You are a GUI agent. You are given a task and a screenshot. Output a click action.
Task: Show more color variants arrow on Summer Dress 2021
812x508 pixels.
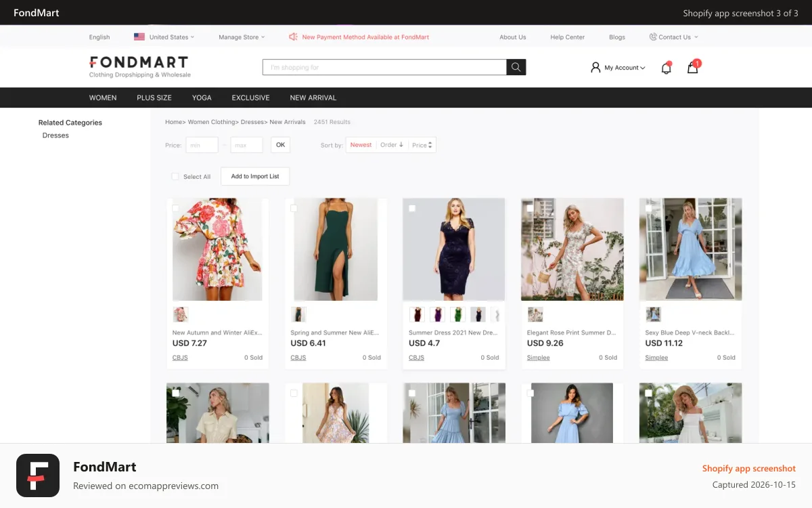pos(498,314)
